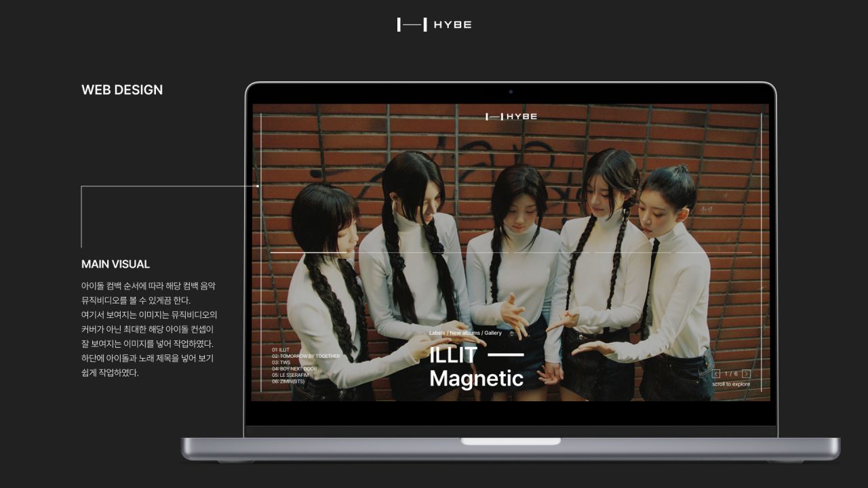Viewport: 868px width, 488px height.
Task: Open the New albums breadcrumb link
Action: (465, 333)
